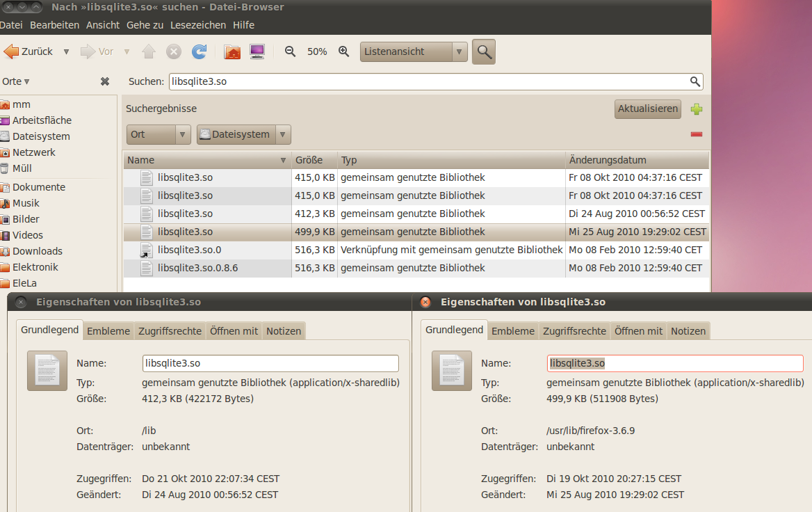
Task: Close the Orte sidebar panel
Action: coord(104,81)
